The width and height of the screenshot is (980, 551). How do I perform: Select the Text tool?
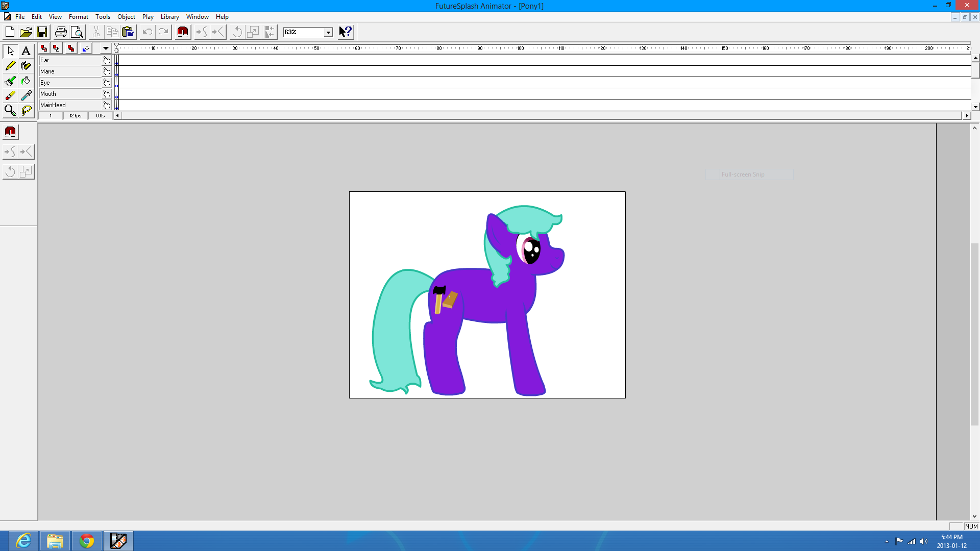pyautogui.click(x=26, y=51)
